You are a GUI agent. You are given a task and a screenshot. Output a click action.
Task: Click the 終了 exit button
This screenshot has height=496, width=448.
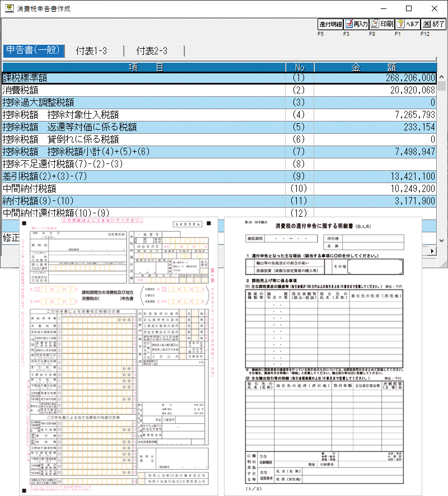(x=433, y=24)
